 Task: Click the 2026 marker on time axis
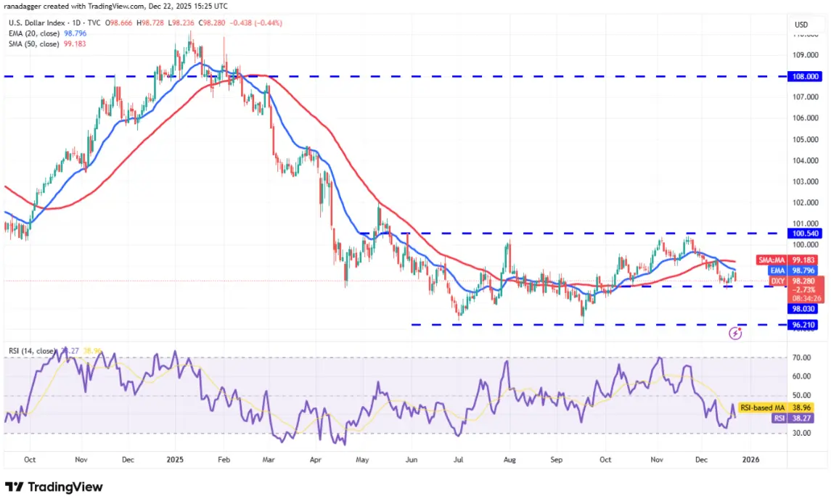click(x=750, y=460)
